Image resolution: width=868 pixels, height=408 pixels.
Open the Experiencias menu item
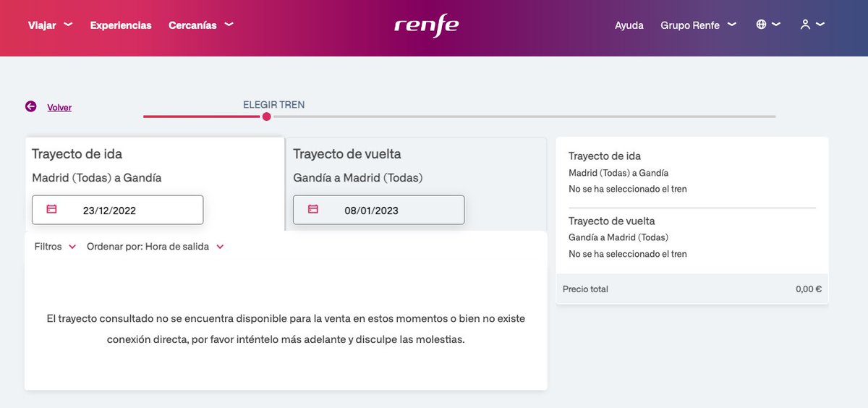[121, 25]
